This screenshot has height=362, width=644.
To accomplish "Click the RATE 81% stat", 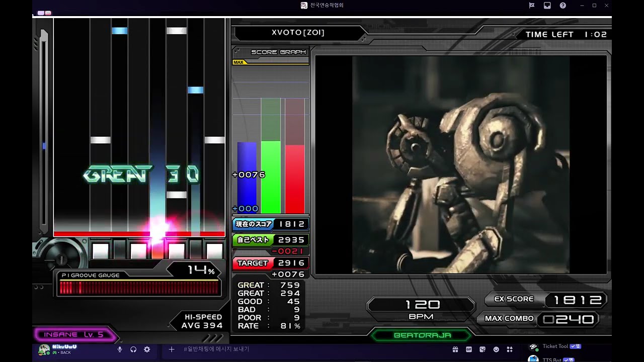I will point(269,326).
